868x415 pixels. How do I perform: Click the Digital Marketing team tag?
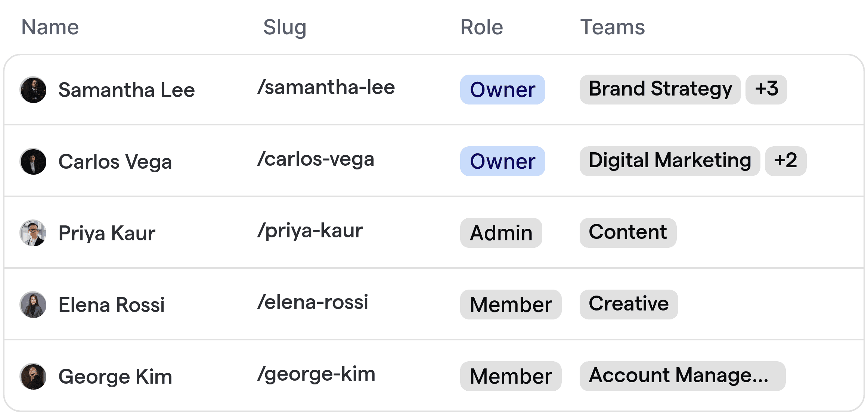670,161
